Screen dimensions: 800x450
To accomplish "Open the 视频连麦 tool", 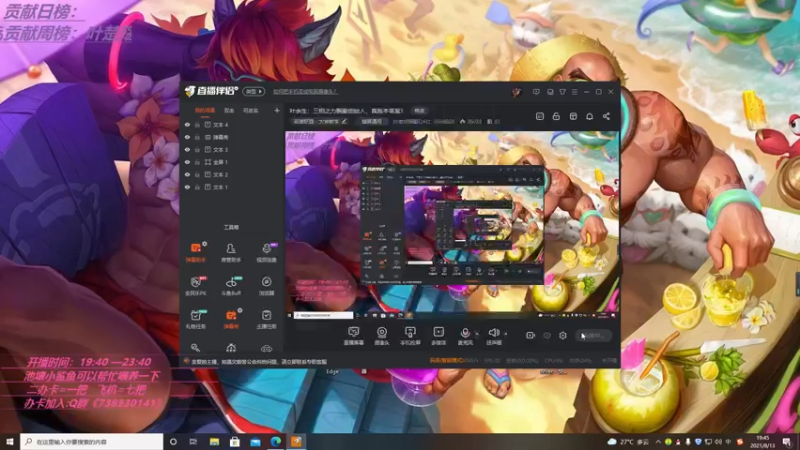I will point(266,252).
